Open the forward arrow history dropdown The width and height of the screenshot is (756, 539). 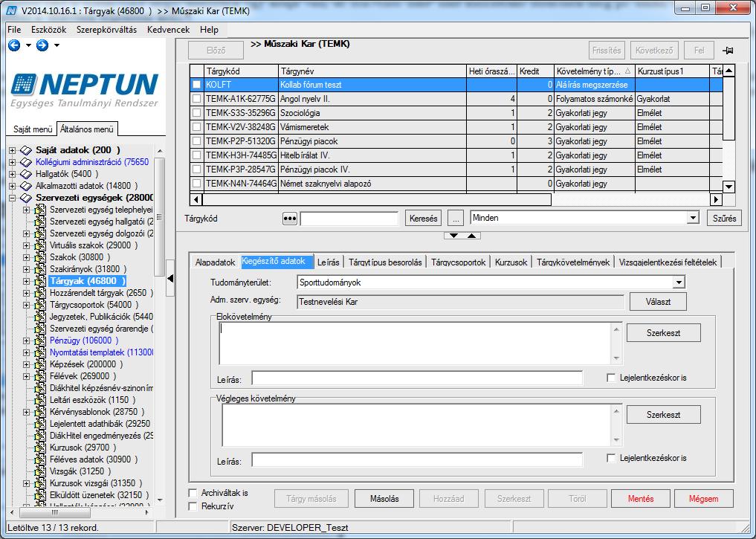pyautogui.click(x=57, y=45)
